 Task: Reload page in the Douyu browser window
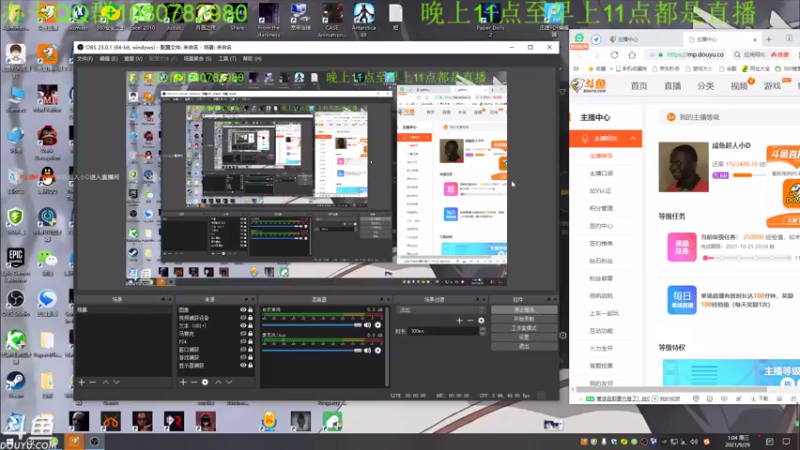point(614,55)
